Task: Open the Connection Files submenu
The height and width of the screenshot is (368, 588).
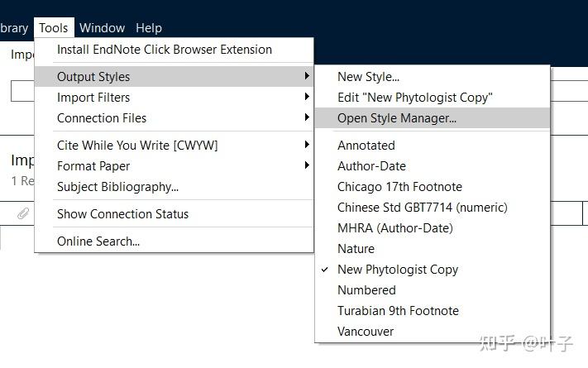Action: click(x=174, y=118)
